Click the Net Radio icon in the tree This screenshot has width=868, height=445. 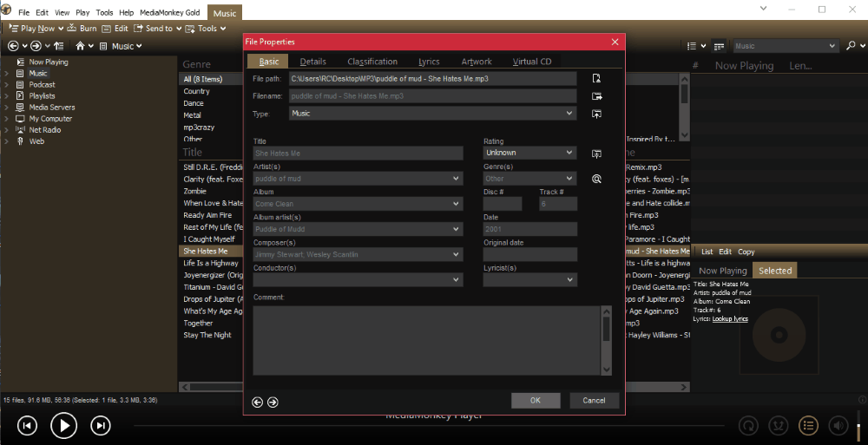[21, 129]
